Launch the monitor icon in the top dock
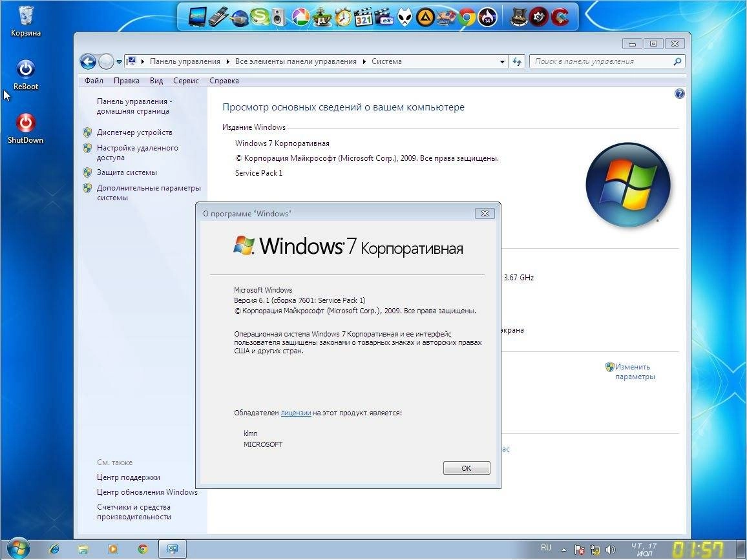Viewport: 747px width, 560px height. [x=197, y=17]
